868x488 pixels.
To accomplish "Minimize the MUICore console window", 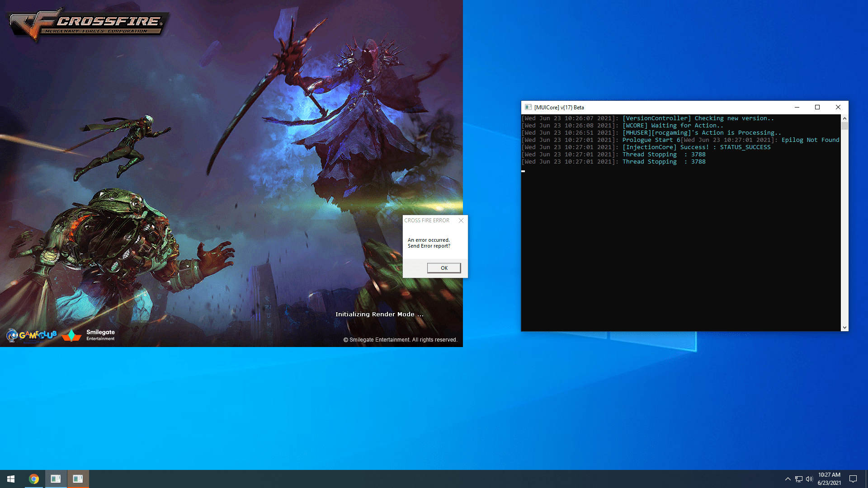I will click(797, 107).
